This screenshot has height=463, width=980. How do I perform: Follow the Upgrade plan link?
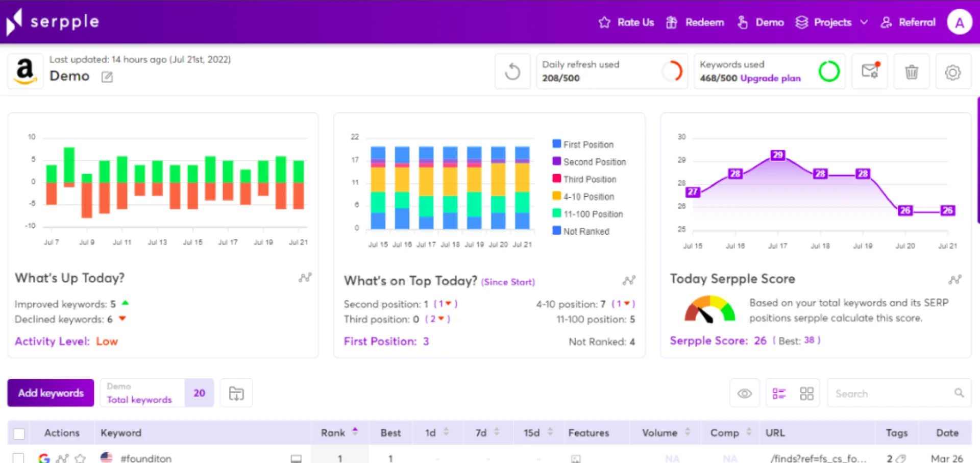(x=771, y=79)
